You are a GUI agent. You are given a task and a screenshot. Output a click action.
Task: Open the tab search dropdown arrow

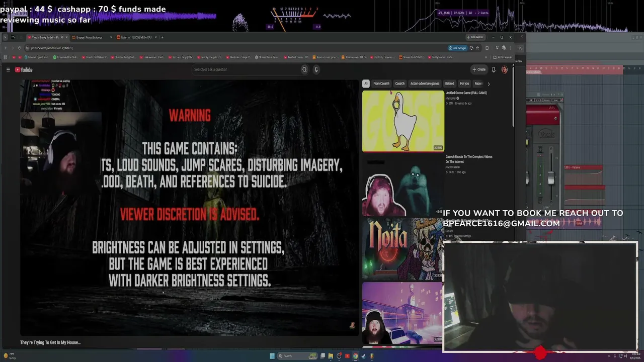click(x=6, y=37)
